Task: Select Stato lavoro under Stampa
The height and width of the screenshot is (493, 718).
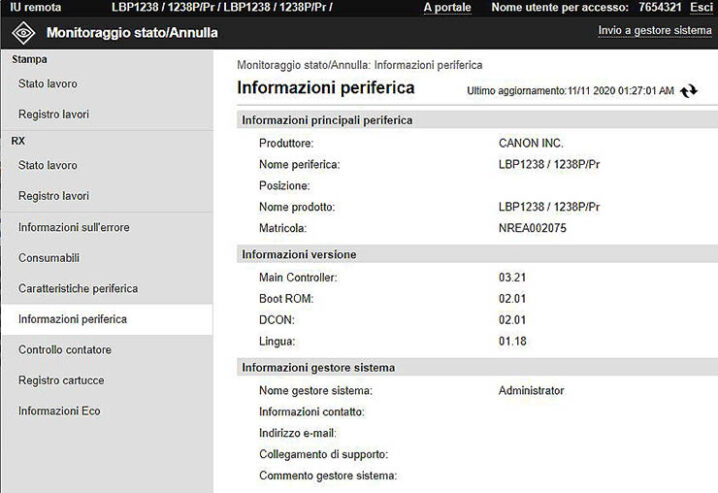Action: pyautogui.click(x=47, y=83)
